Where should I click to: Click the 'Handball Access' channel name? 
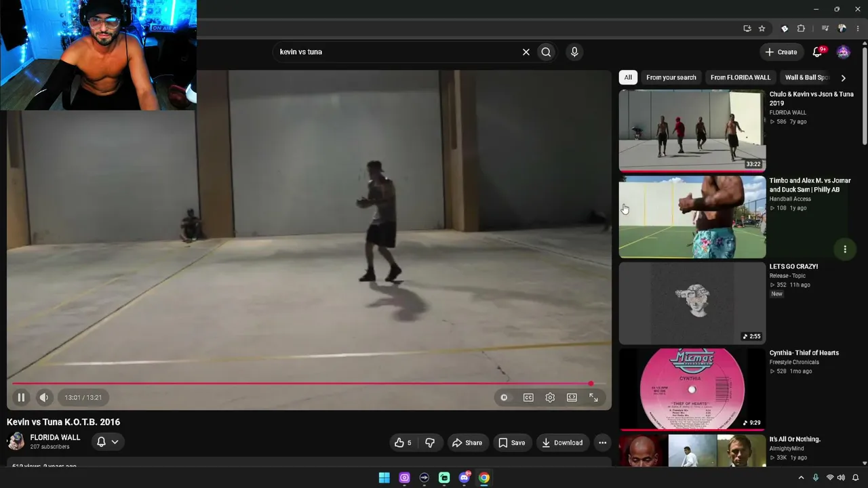click(x=790, y=199)
